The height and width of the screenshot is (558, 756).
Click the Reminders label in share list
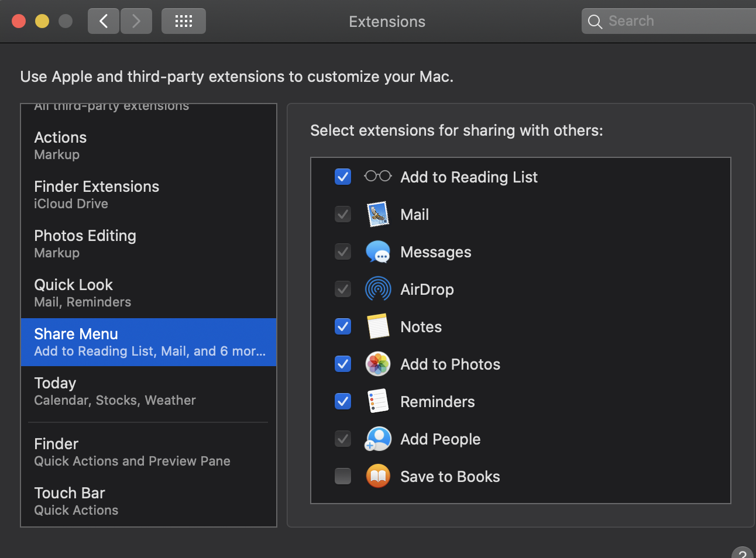tap(437, 402)
